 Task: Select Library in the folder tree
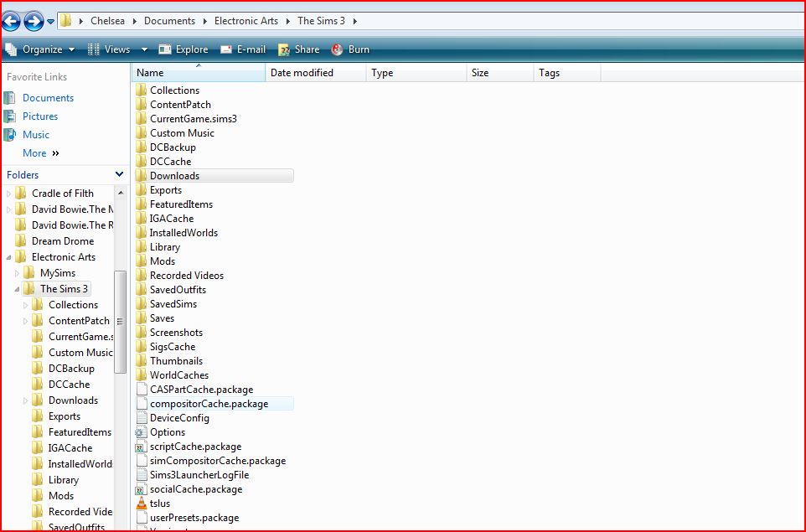click(64, 480)
